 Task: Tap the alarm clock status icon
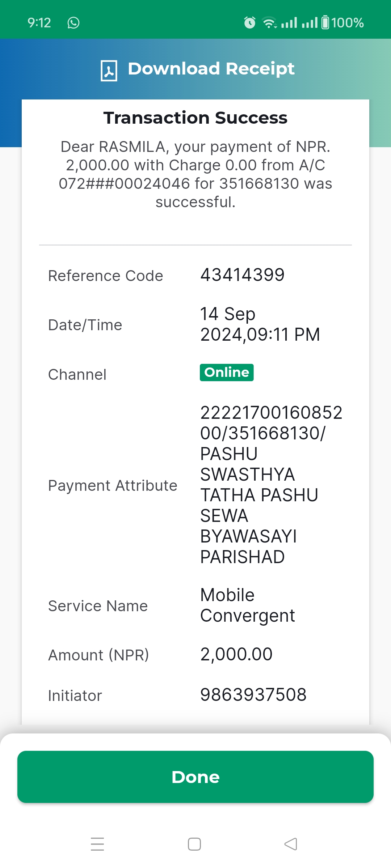click(x=250, y=23)
